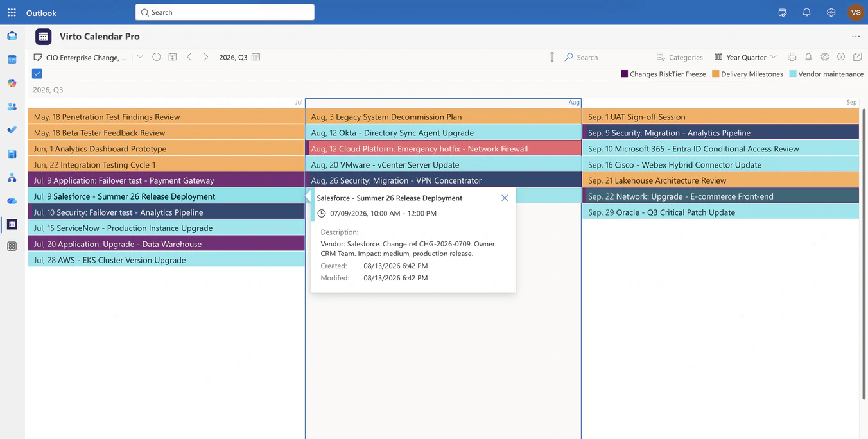This screenshot has width=868, height=439.
Task: Open Jul 28 AWS EKS Cluster Upgrade
Action: click(x=166, y=260)
